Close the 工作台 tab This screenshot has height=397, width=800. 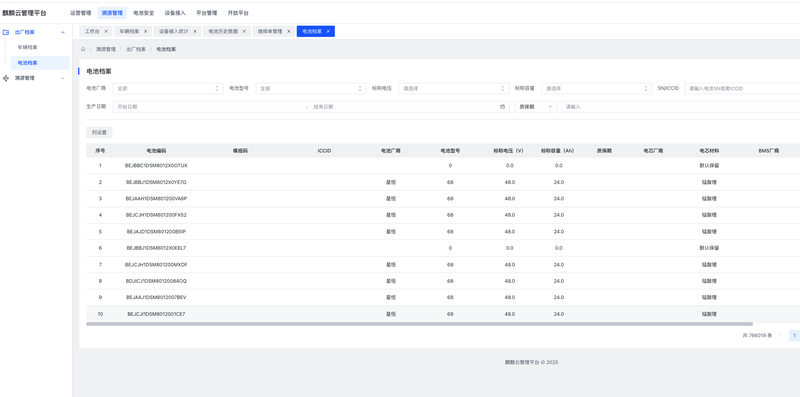(x=106, y=31)
